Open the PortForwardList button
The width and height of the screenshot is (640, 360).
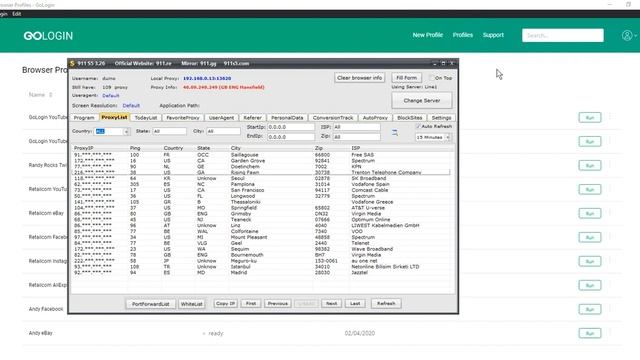coord(151,304)
